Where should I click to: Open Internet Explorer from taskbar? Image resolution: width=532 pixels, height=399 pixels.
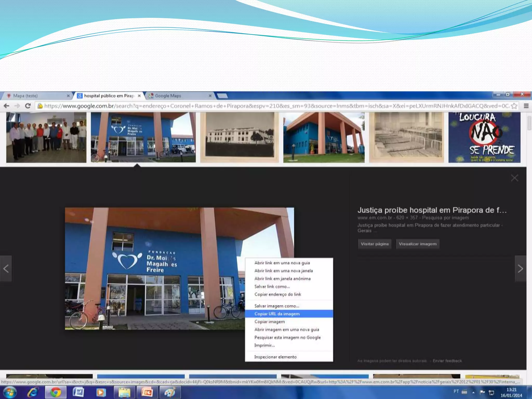(32, 392)
